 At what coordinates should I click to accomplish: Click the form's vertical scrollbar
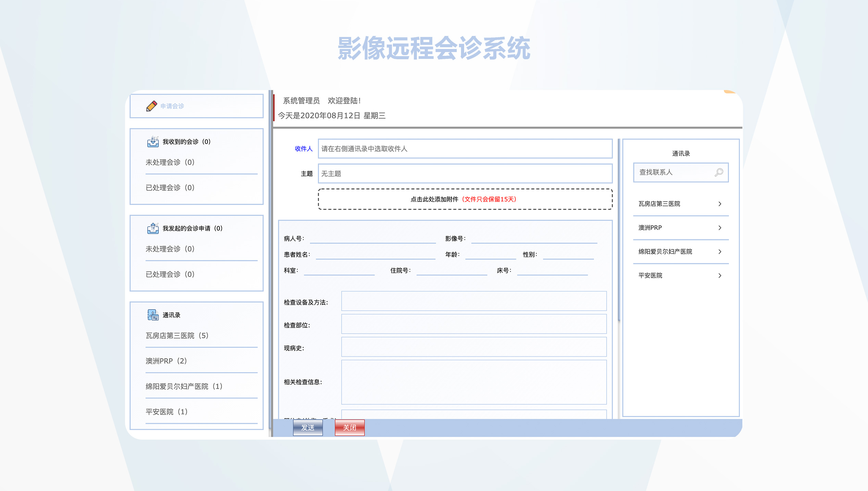pyautogui.click(x=619, y=229)
